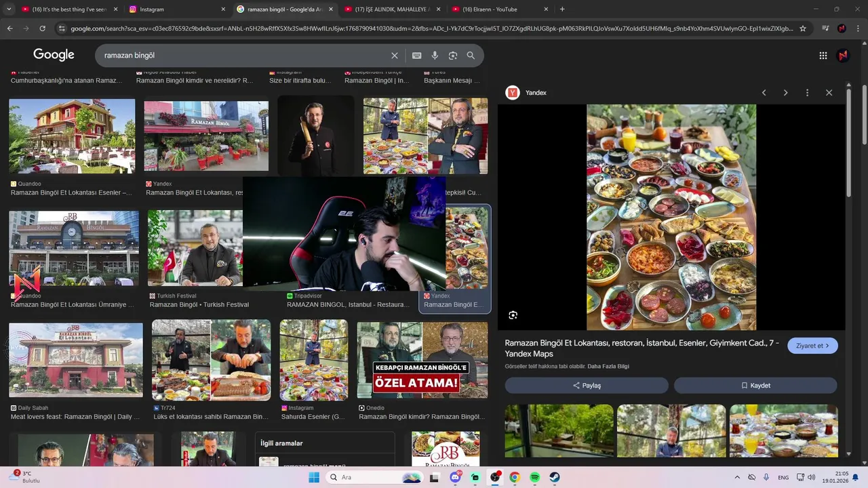868x488 pixels.
Task: Click the Paylaş share button
Action: tap(587, 386)
